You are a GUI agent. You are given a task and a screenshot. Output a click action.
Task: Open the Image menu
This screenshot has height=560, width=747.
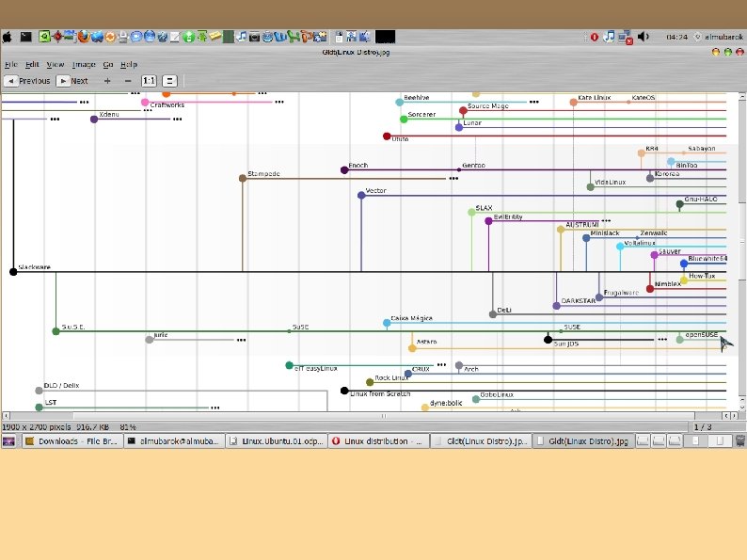pyautogui.click(x=84, y=64)
